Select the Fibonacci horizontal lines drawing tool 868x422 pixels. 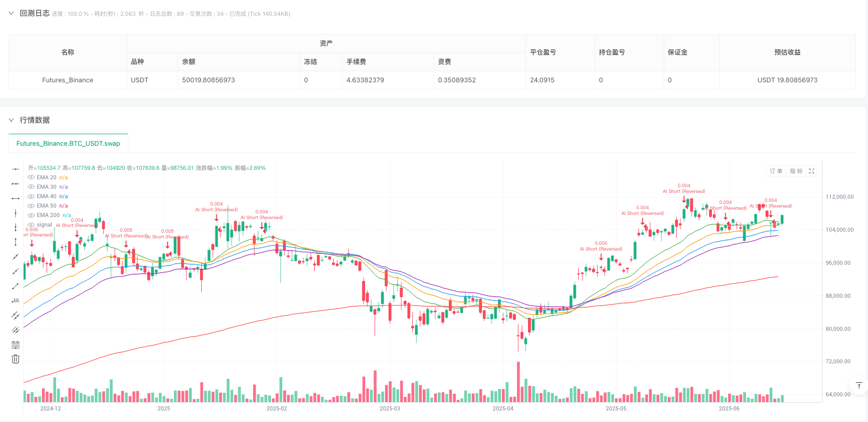16,344
